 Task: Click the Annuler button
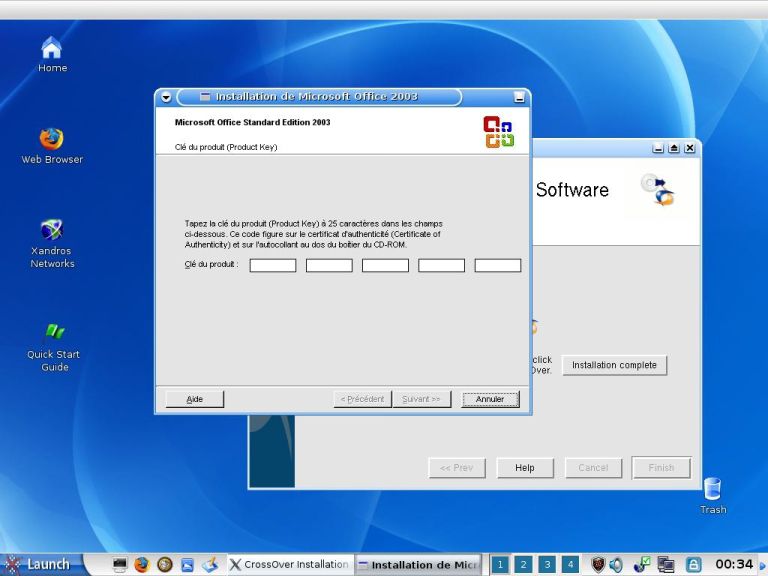coord(490,399)
